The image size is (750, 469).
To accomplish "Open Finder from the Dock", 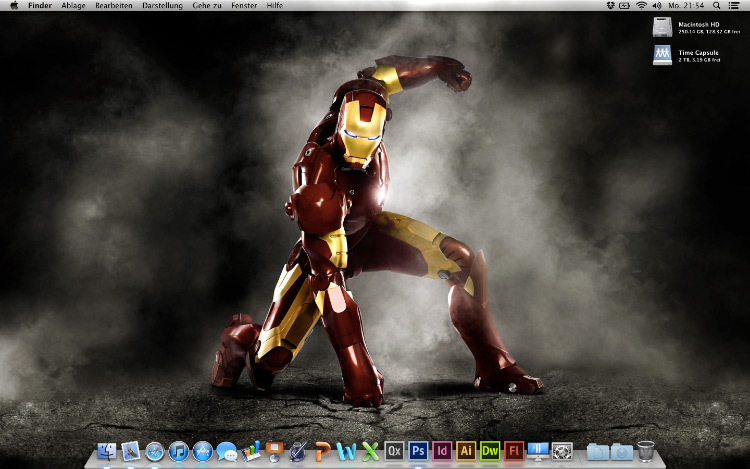I will pyautogui.click(x=107, y=451).
